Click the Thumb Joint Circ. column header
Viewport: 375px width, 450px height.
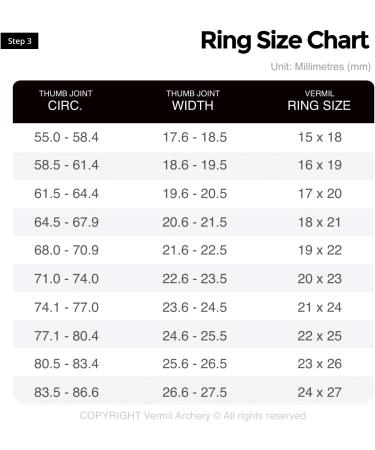pyautogui.click(x=65, y=101)
